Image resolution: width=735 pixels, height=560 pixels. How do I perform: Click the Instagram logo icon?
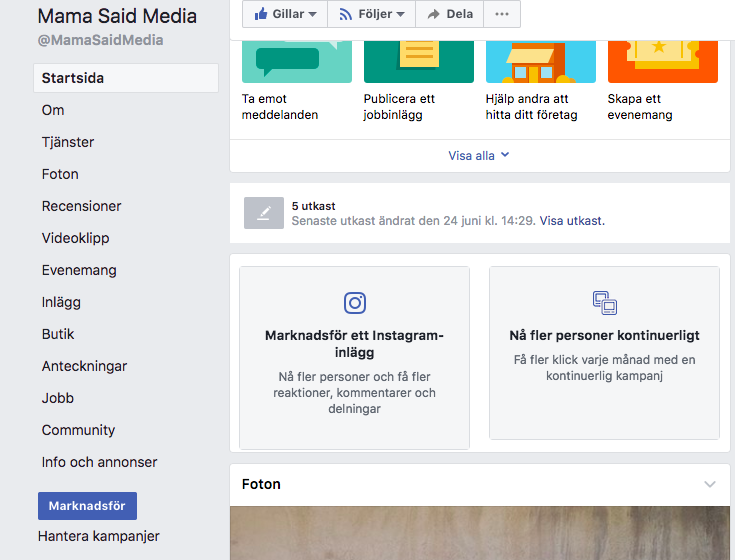click(x=355, y=303)
